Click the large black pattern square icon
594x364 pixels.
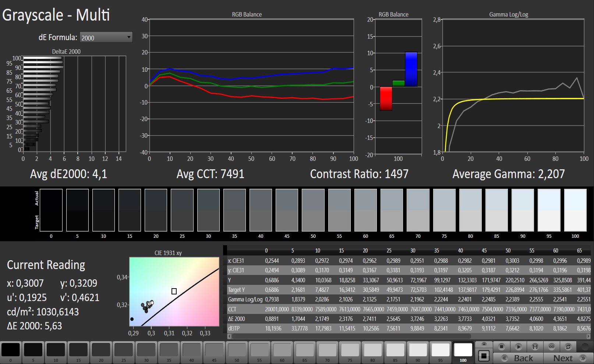click(484, 356)
